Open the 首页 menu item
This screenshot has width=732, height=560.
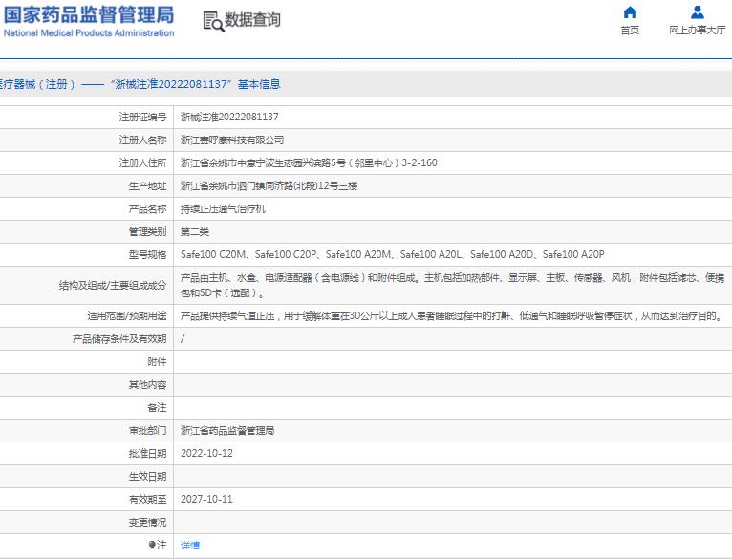(x=629, y=31)
